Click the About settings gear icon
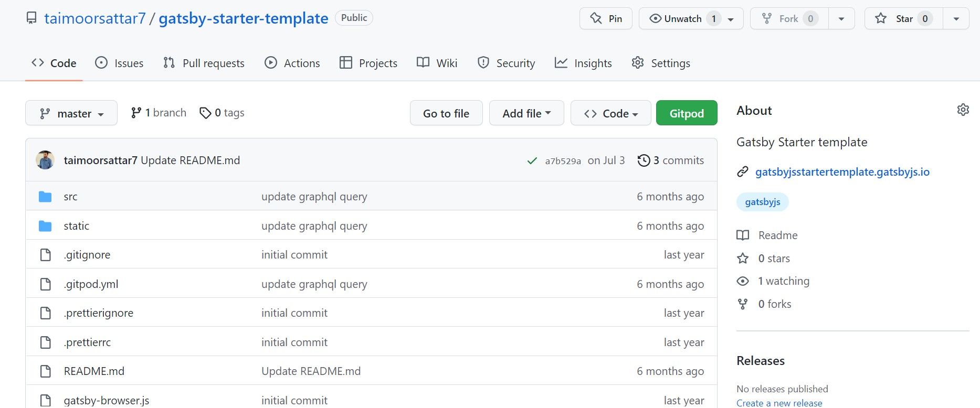This screenshot has width=980, height=408. click(963, 110)
